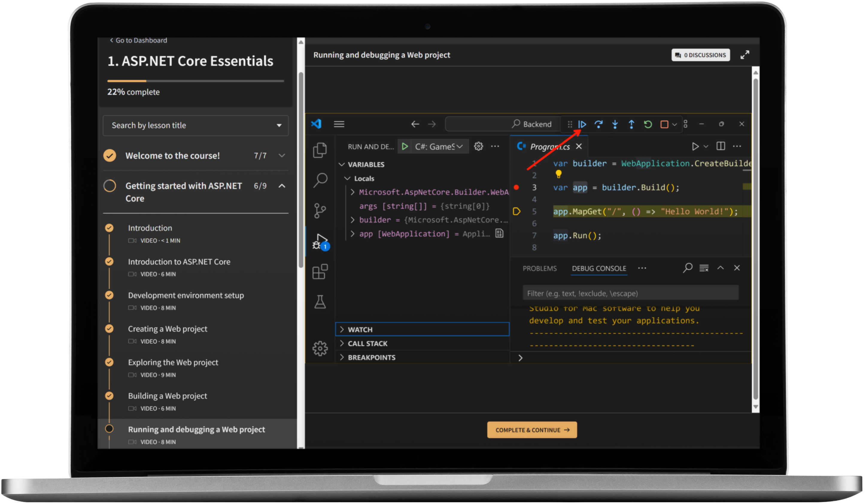Toggle the breakpoint dot on line 3
This screenshot has height=504, width=866.
tap(516, 187)
